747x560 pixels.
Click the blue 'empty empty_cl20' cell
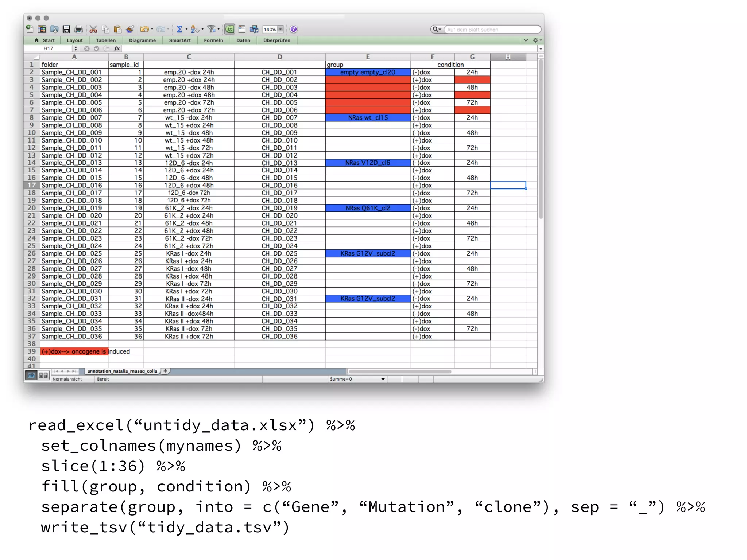(368, 72)
